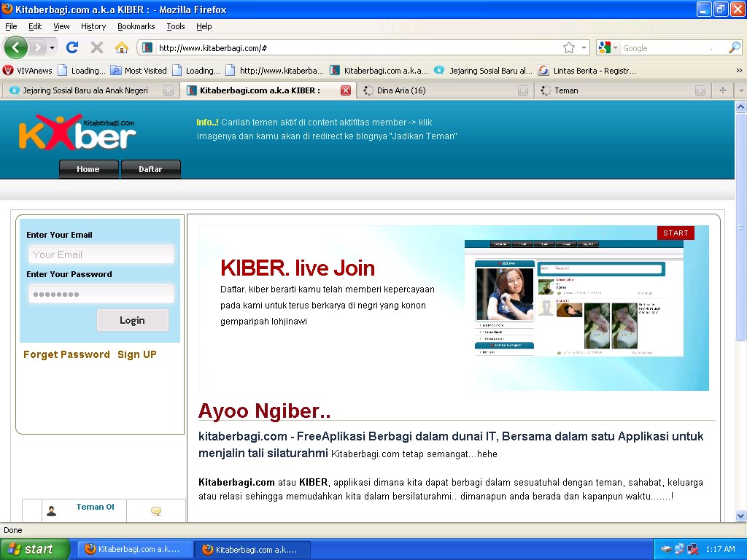Reload the page with the blue refresh icon
747x560 pixels.
[x=72, y=47]
